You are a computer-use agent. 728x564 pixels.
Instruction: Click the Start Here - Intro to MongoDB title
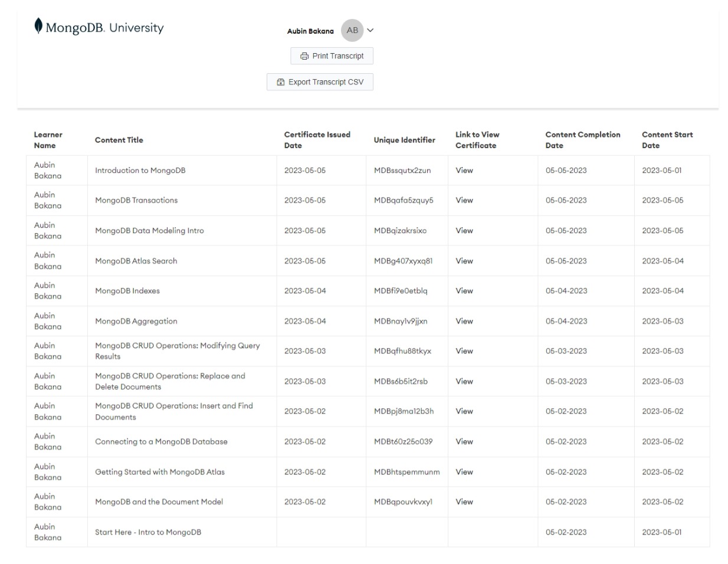tap(148, 532)
